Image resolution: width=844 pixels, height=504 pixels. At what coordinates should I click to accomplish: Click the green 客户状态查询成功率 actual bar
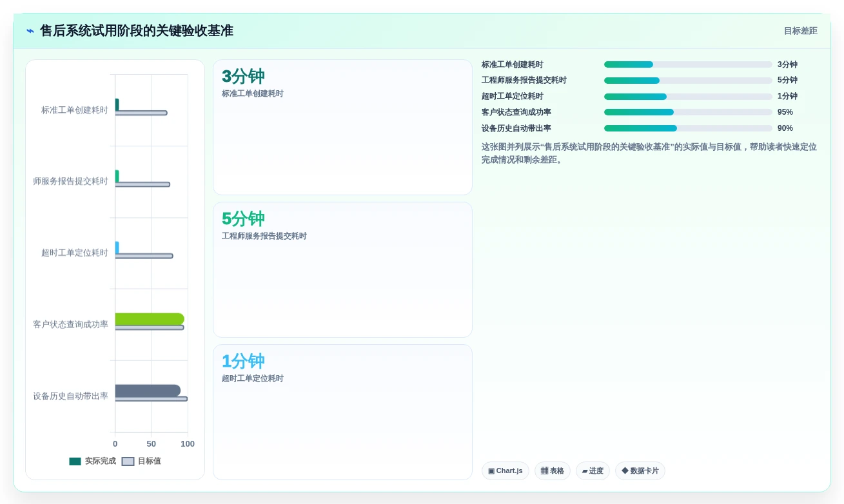(x=150, y=319)
